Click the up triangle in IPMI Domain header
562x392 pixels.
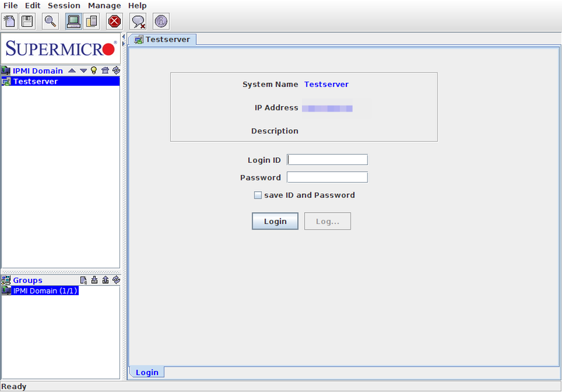[x=72, y=70]
